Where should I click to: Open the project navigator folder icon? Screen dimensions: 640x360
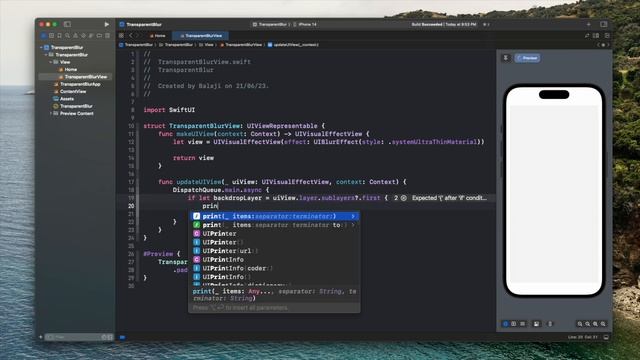44,36
